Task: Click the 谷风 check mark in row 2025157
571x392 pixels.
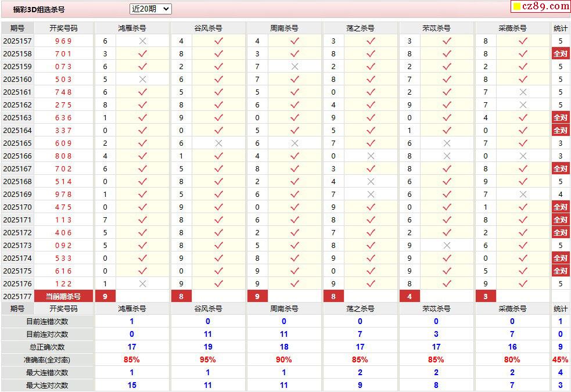Action: (219, 41)
